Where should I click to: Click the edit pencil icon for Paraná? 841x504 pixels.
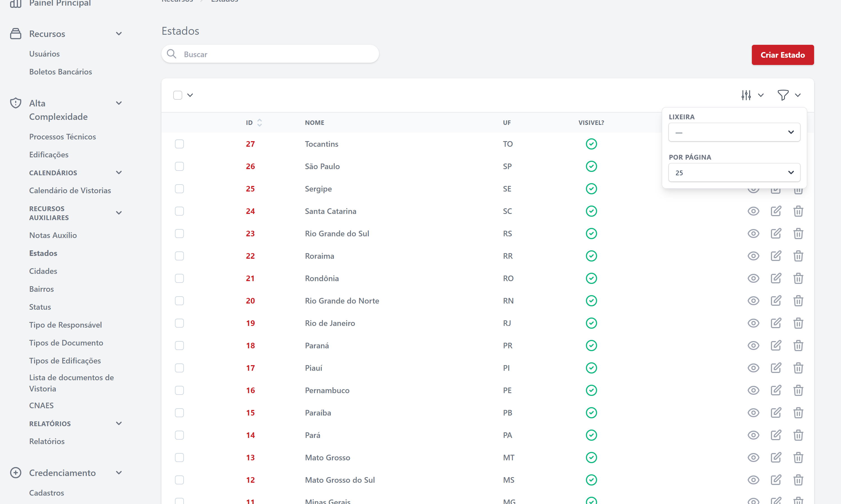(x=776, y=346)
